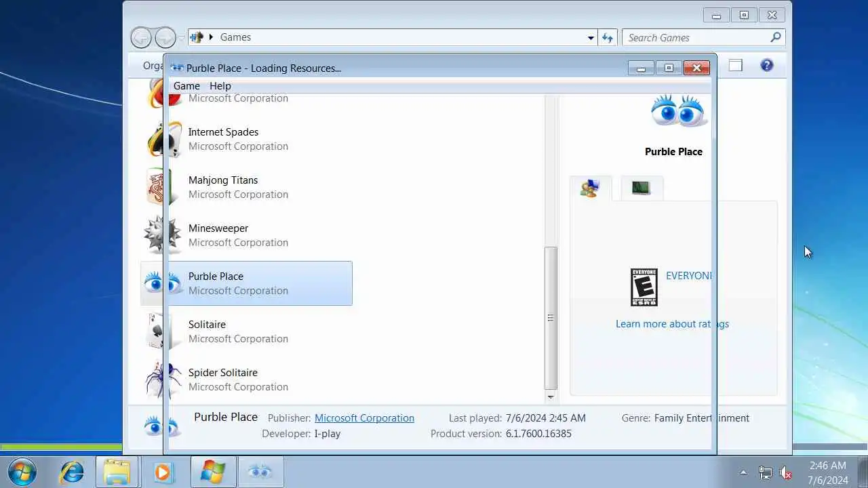This screenshot has width=868, height=488.
Task: Select Mahjong Titans in games list
Action: click(x=246, y=187)
